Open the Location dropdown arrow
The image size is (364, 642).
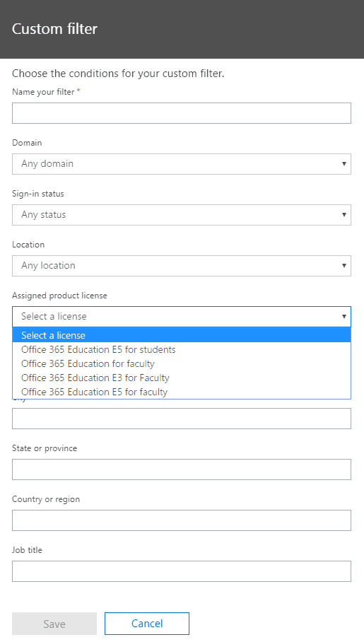344,265
